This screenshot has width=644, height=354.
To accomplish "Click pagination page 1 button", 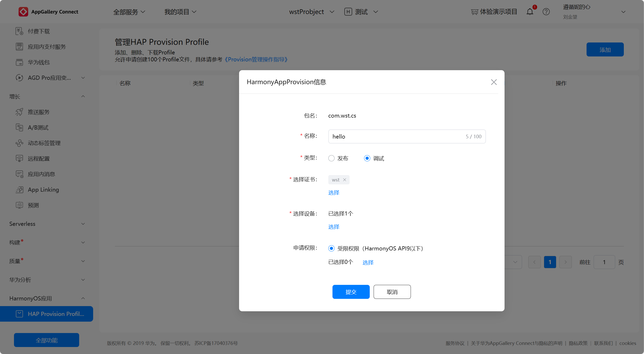I will pos(550,262).
